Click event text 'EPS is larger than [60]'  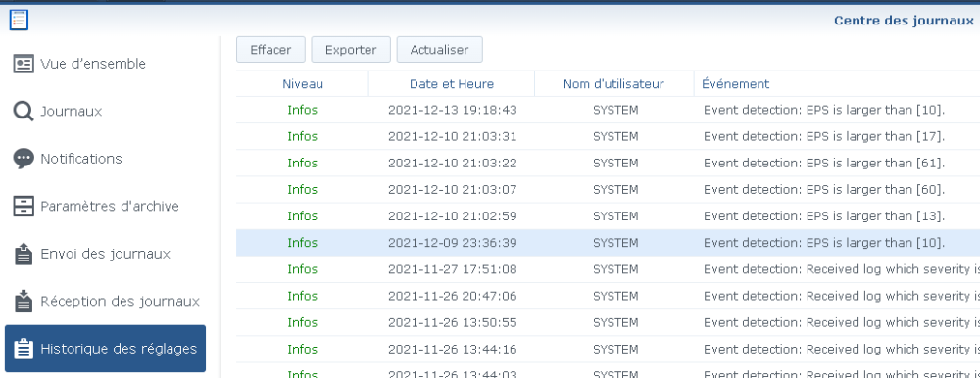(875, 190)
